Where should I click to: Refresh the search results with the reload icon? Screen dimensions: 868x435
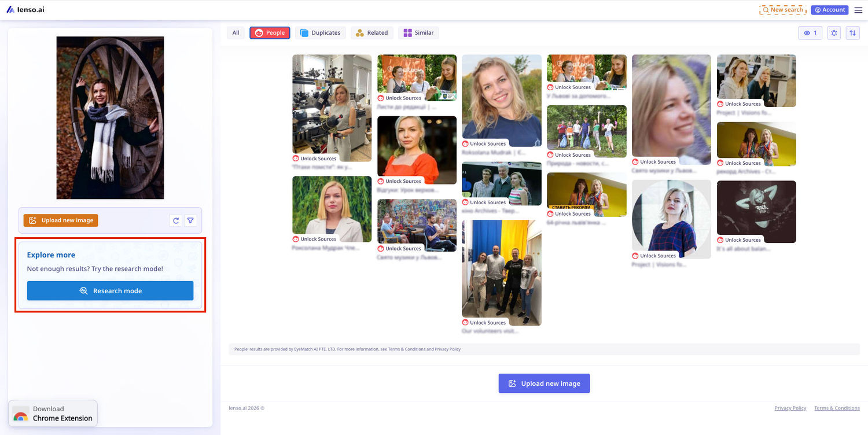[176, 220]
